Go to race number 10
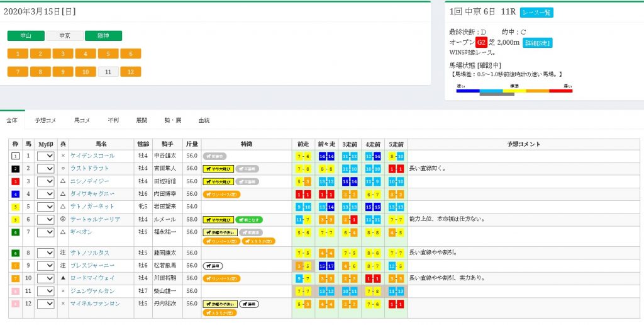This screenshot has height=325, width=644. pos(86,72)
